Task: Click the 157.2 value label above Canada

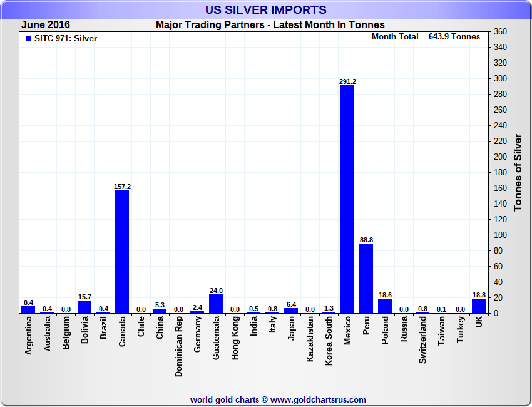Action: click(x=122, y=187)
